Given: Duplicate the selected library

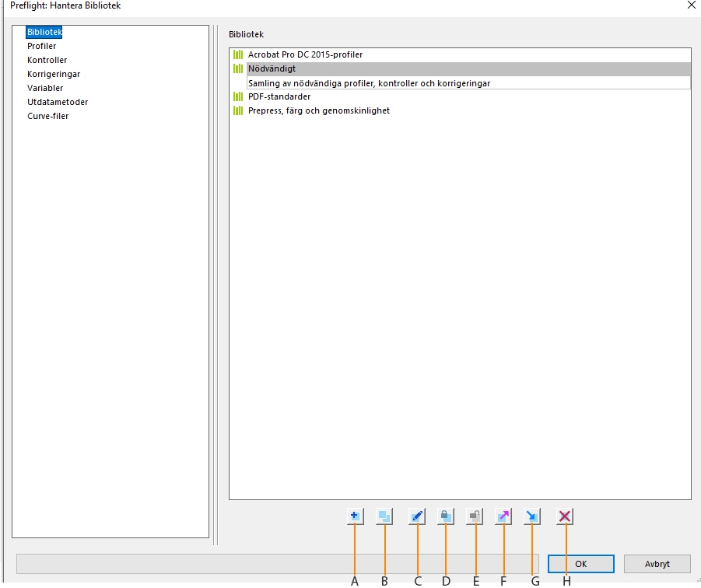Looking at the screenshot, I should click(x=384, y=516).
